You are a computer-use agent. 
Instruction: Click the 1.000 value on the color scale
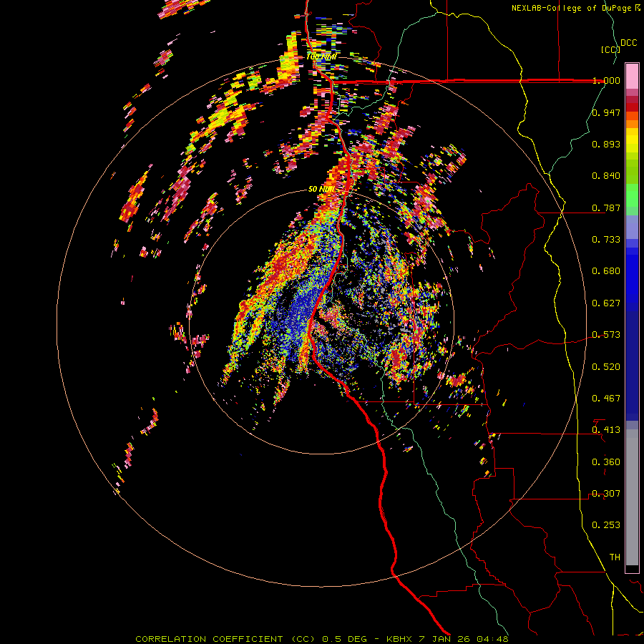pyautogui.click(x=606, y=80)
